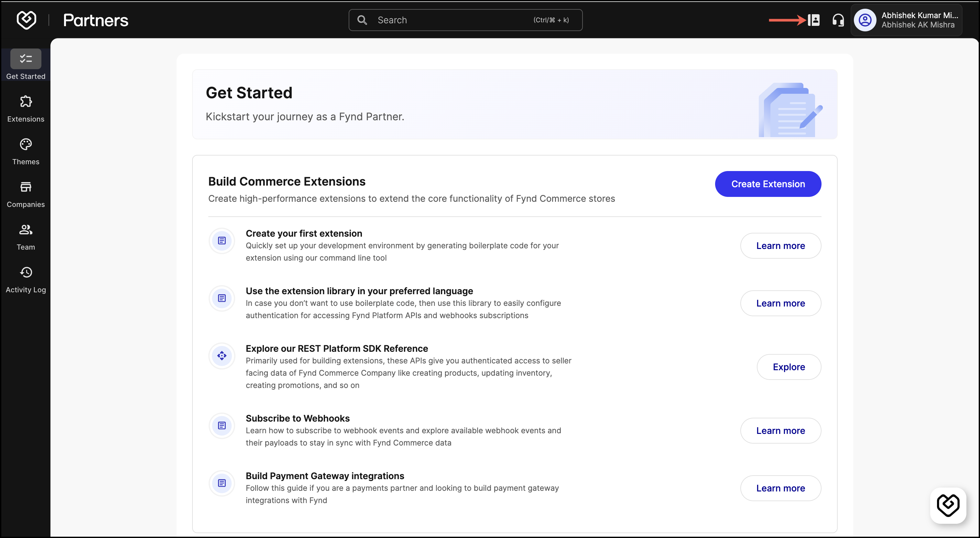Focus the Search input field

(x=466, y=20)
